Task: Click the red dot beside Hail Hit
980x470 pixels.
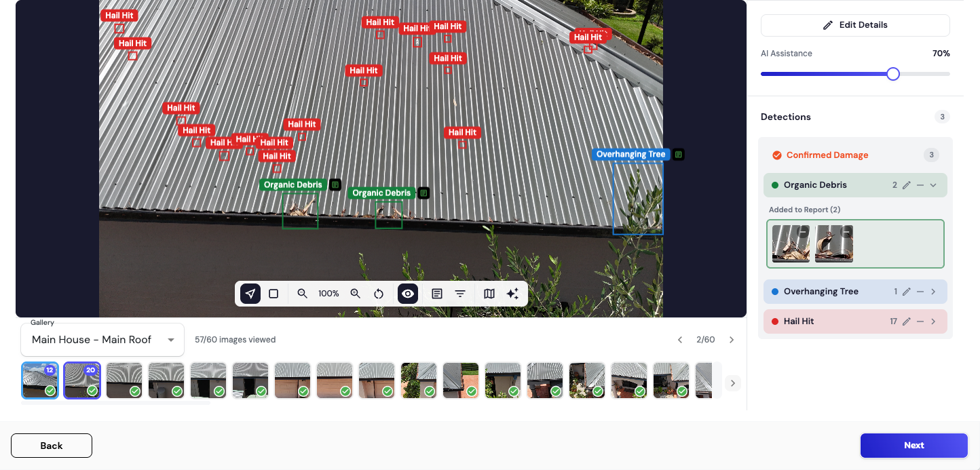Action: [x=775, y=321]
